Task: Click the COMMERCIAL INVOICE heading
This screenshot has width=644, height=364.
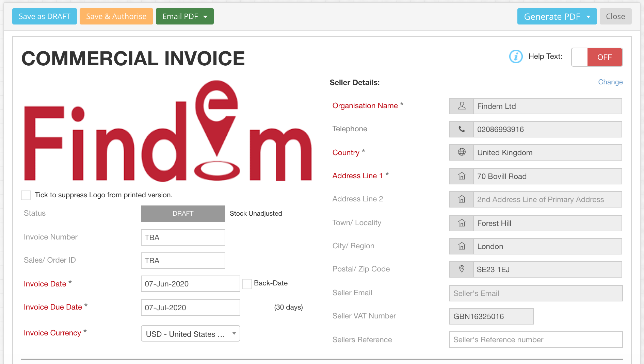Action: [133, 59]
